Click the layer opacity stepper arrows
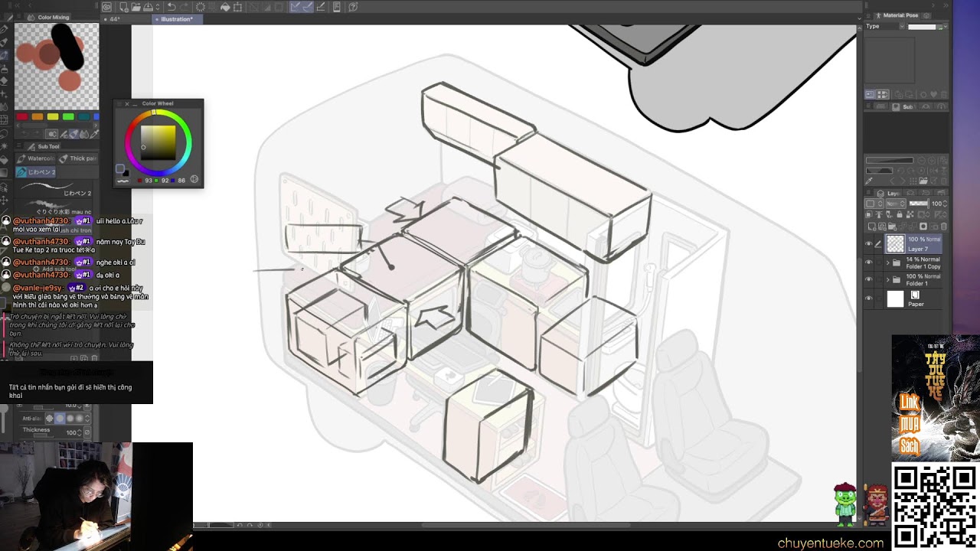 pyautogui.click(x=945, y=204)
